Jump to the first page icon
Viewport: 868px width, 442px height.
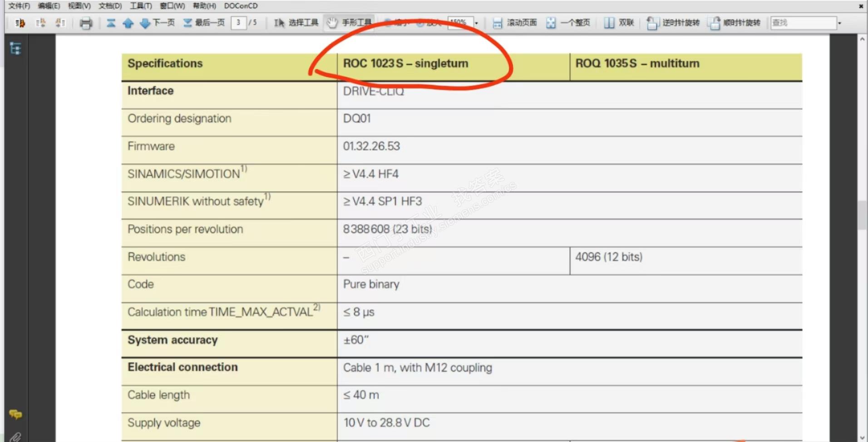click(111, 23)
